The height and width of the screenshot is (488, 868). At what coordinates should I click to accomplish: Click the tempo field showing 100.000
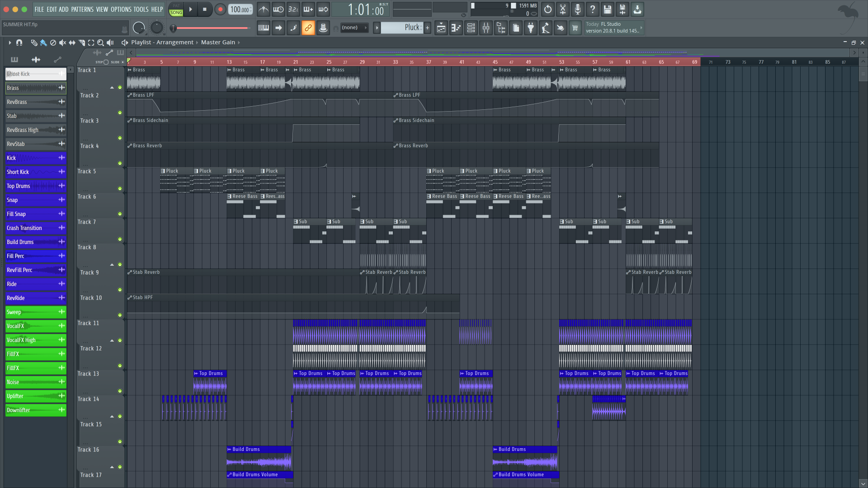[240, 9]
